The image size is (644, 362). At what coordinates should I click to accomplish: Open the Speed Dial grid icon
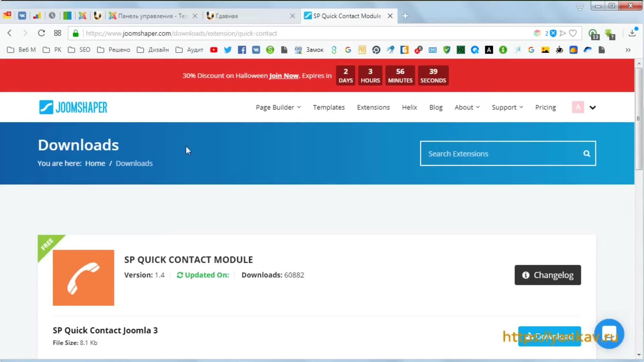click(57, 33)
